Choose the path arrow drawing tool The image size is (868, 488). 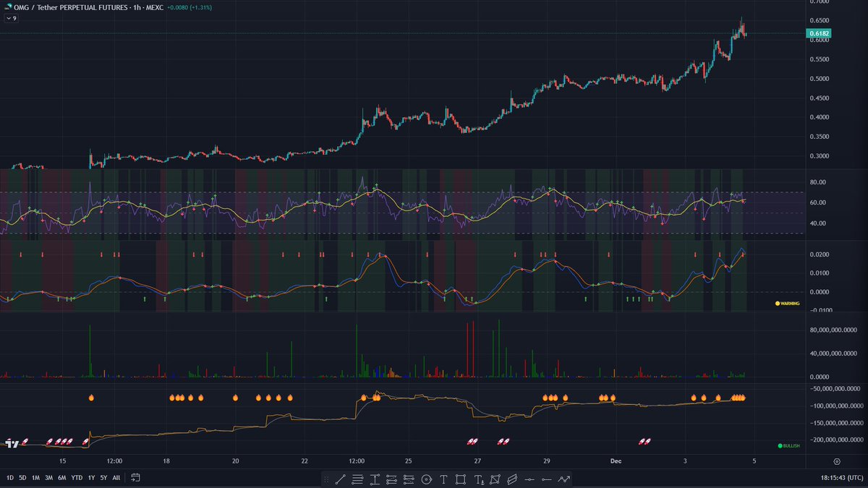click(x=564, y=479)
